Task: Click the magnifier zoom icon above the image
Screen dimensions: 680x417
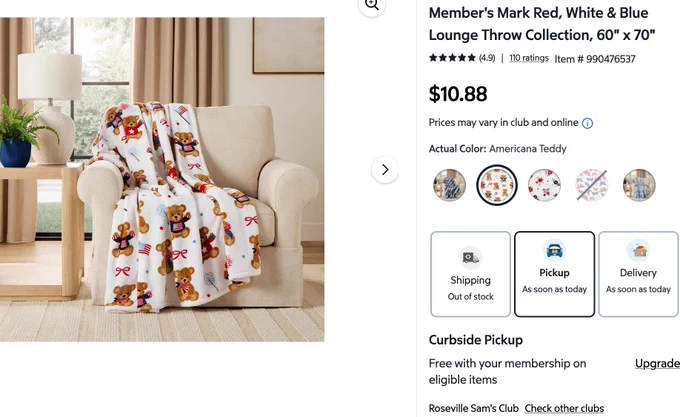Action: click(x=372, y=5)
